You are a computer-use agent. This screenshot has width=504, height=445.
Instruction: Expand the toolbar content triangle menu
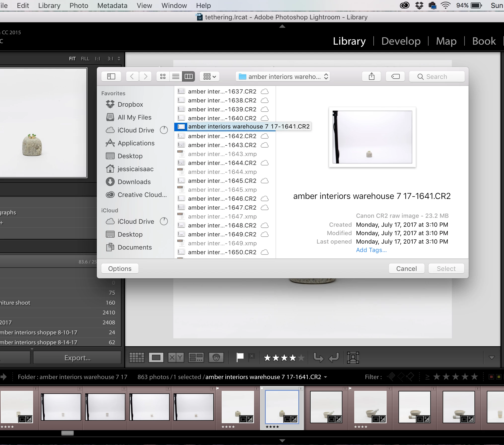point(492,357)
